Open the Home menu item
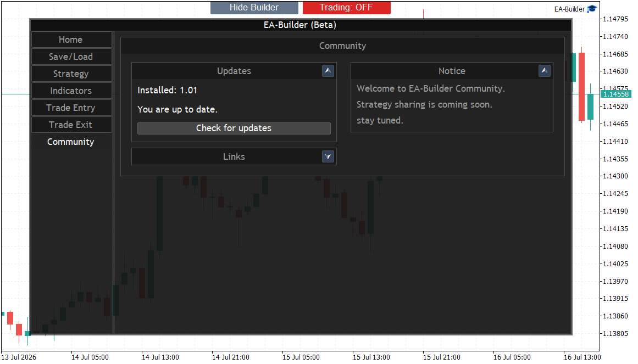This screenshot has width=638, height=364. (x=71, y=40)
